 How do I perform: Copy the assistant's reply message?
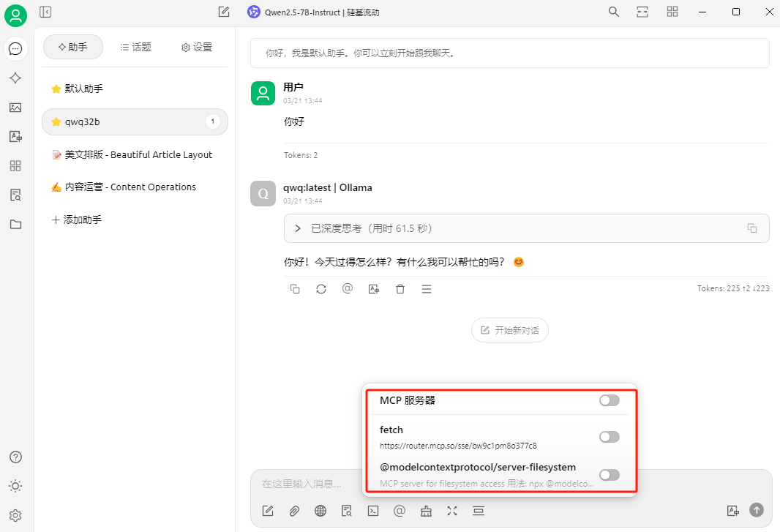click(295, 289)
